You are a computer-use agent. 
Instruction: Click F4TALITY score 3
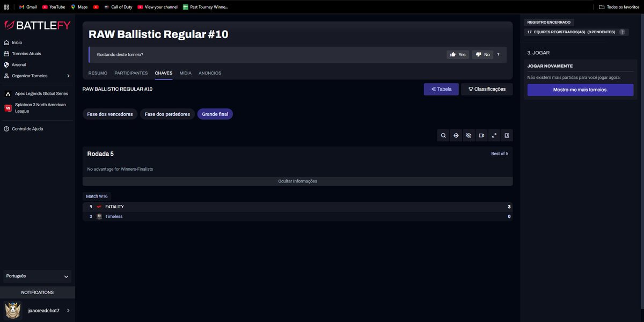[509, 207]
